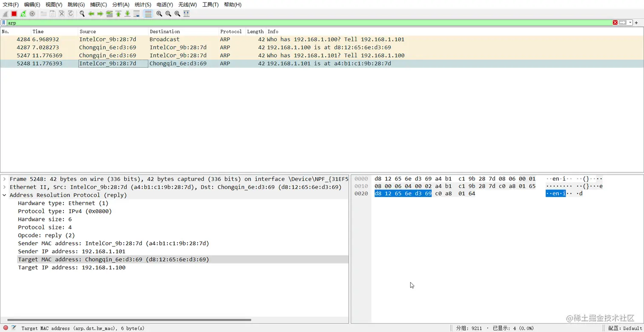Image resolution: width=644 pixels, height=332 pixels.
Task: Go back to previous packet arrow
Action: [91, 14]
